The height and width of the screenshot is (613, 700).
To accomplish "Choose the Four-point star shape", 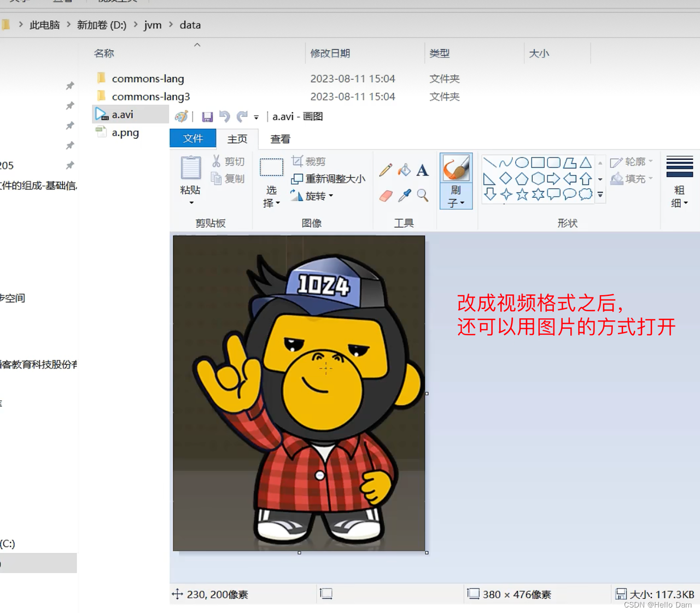I will (506, 194).
